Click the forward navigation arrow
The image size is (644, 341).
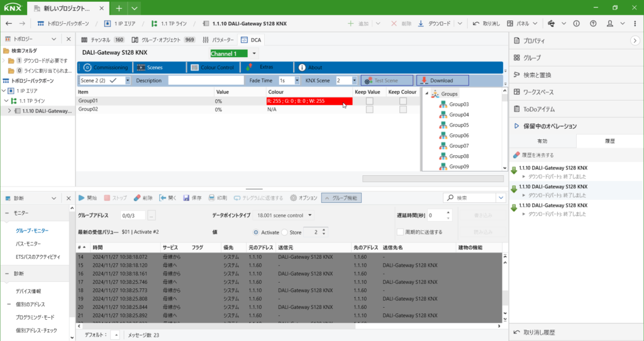(22, 24)
